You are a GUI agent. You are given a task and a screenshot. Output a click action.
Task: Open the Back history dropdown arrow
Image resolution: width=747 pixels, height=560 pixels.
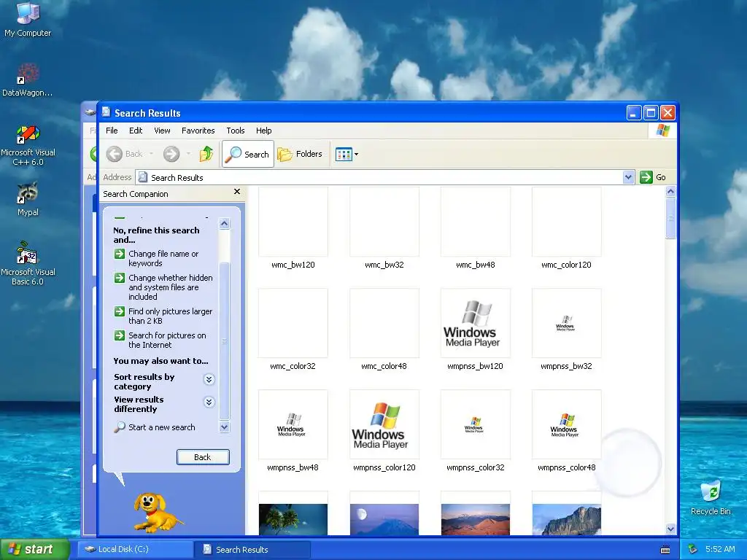[151, 154]
